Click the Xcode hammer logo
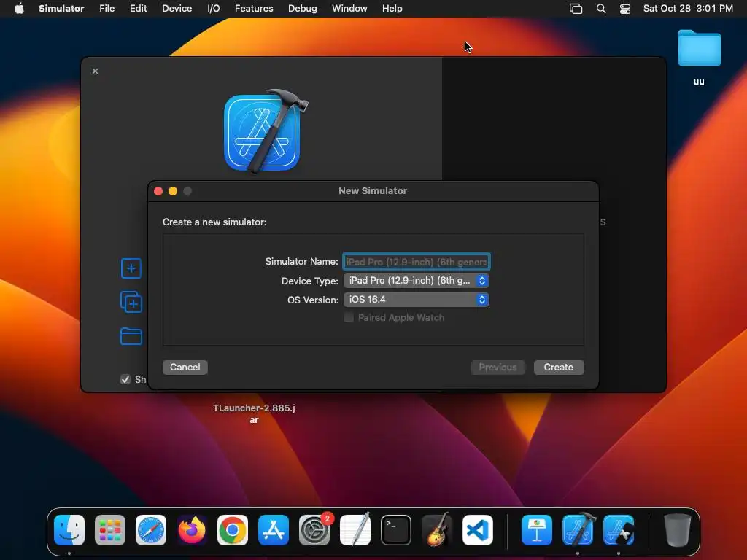 click(x=266, y=131)
